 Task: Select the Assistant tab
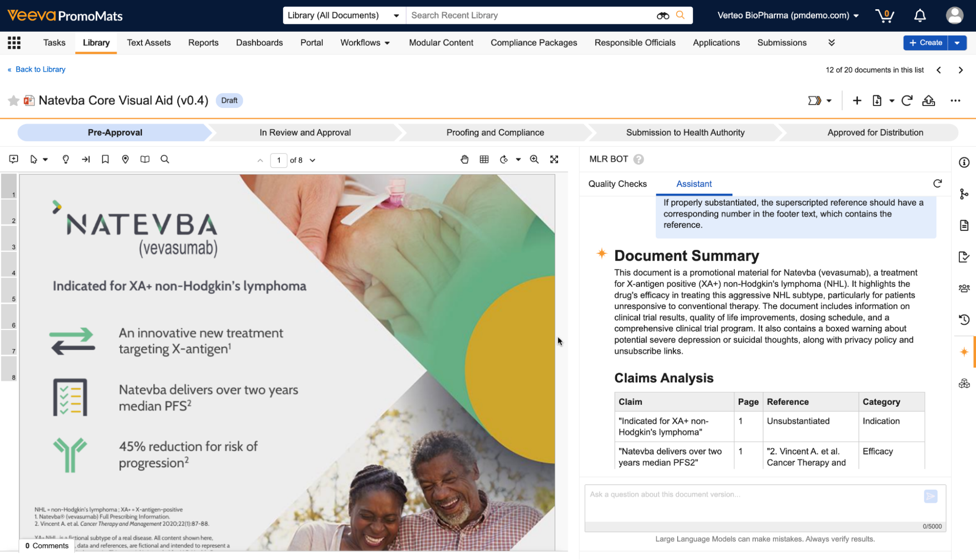tap(694, 184)
